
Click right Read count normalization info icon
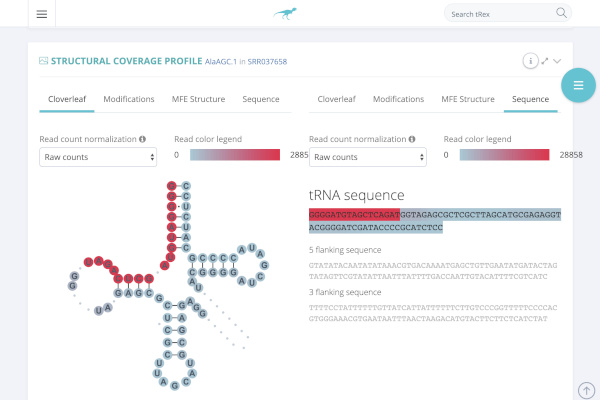pos(413,139)
